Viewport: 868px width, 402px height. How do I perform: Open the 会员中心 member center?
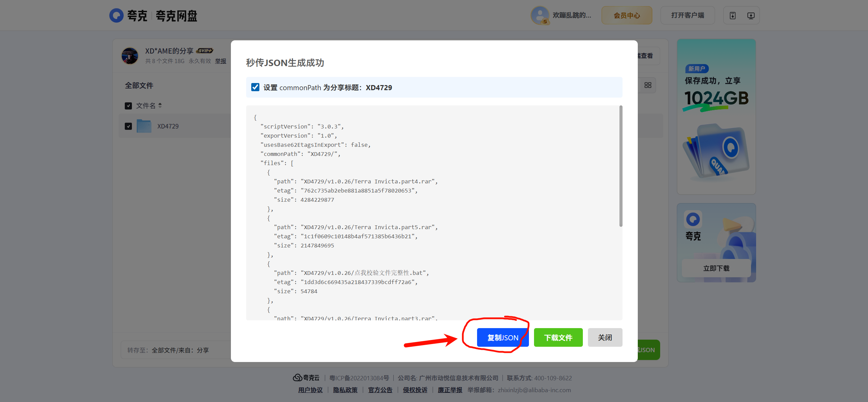pyautogui.click(x=627, y=16)
